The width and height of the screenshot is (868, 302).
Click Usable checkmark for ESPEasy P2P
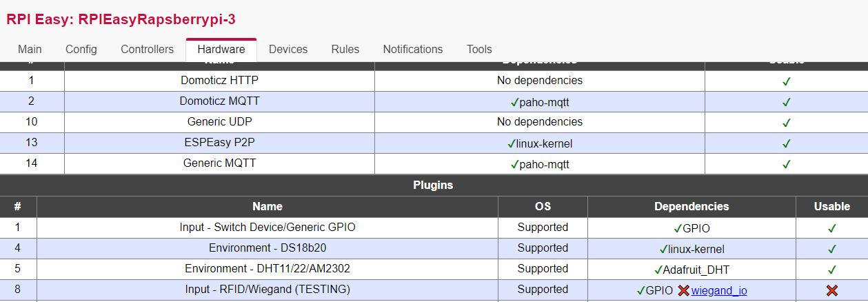787,143
